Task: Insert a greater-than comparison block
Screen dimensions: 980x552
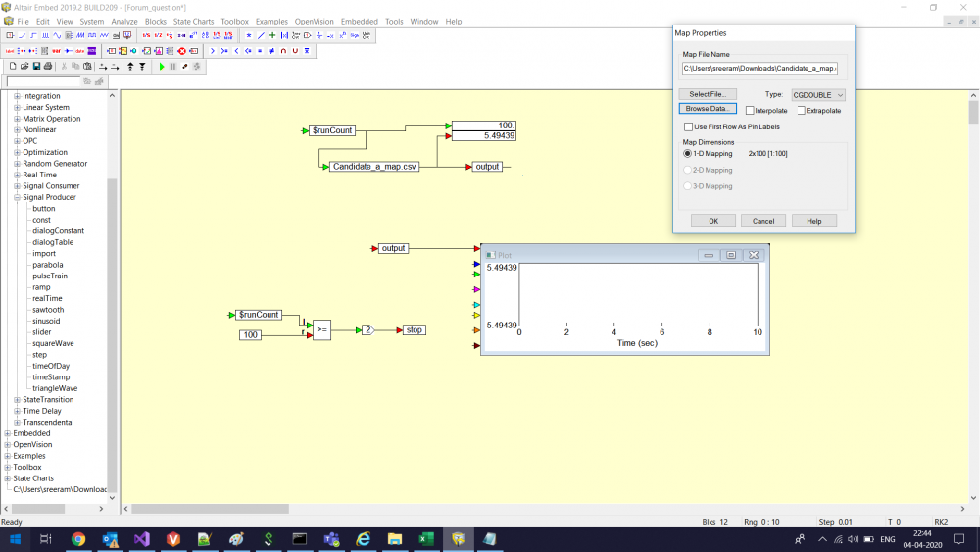Action: pos(213,51)
